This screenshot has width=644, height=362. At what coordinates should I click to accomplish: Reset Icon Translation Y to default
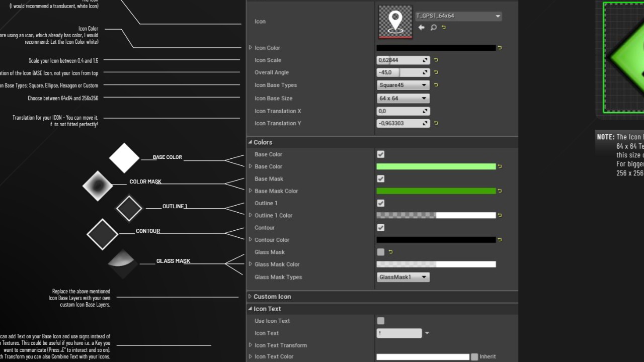436,123
